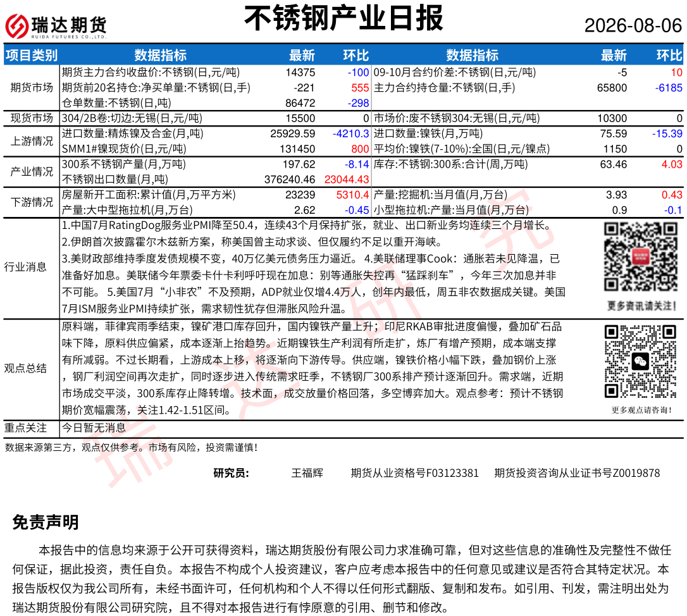This screenshot has width=687, height=616.
Task: Click the 期货市场 category cell
Action: point(32,88)
